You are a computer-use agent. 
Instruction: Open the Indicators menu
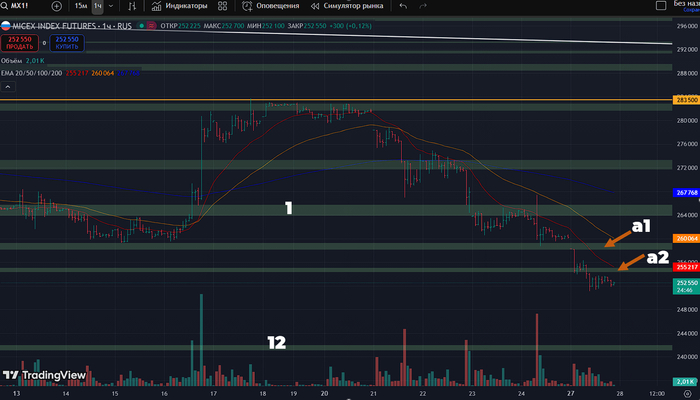tap(178, 6)
